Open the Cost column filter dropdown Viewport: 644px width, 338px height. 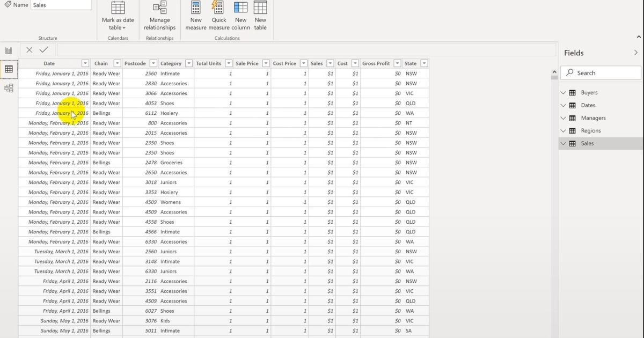point(355,63)
